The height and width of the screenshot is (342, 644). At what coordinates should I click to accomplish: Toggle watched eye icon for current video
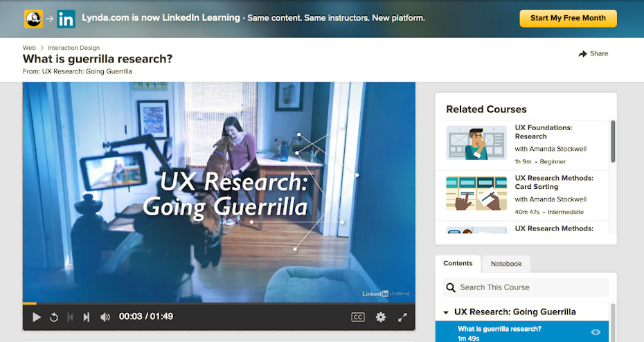click(x=596, y=332)
